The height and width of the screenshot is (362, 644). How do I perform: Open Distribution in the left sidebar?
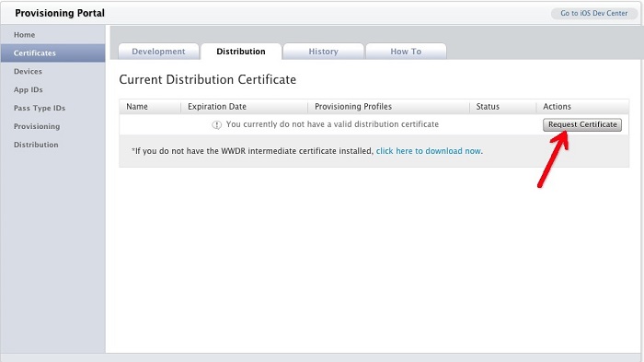pos(36,145)
